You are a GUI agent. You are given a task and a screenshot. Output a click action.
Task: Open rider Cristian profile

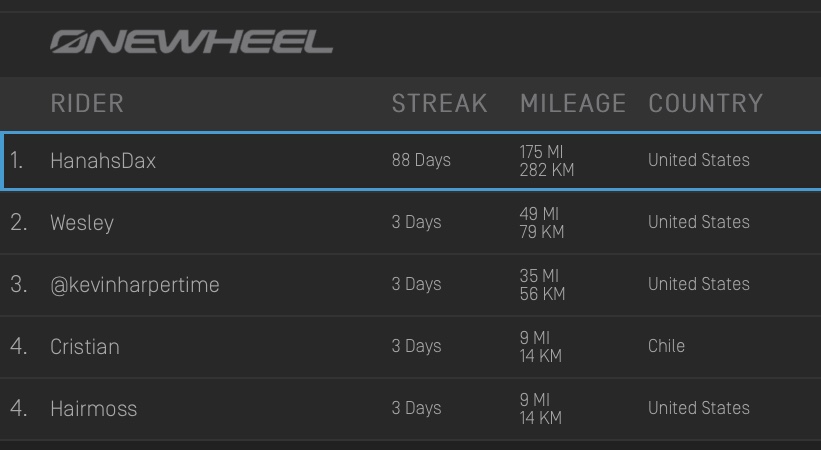tap(85, 347)
